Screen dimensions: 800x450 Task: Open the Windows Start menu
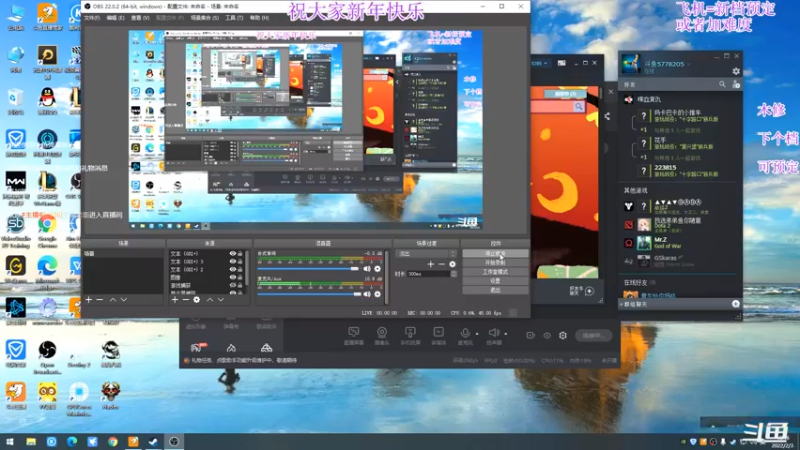click(x=10, y=442)
